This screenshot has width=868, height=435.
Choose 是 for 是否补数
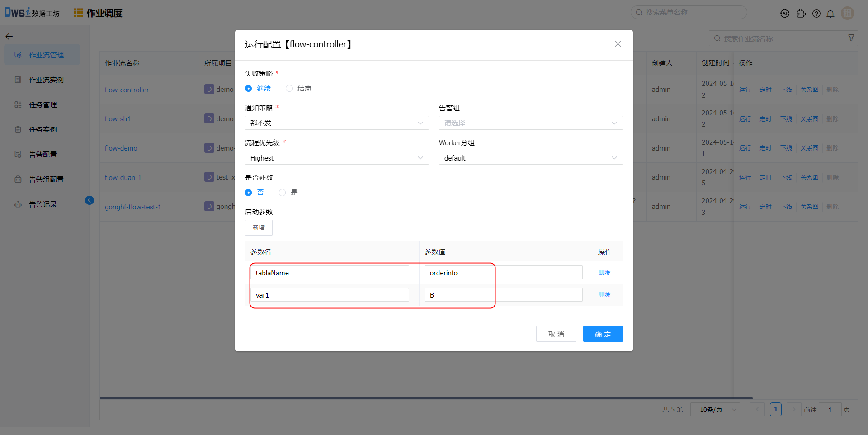[x=283, y=193]
